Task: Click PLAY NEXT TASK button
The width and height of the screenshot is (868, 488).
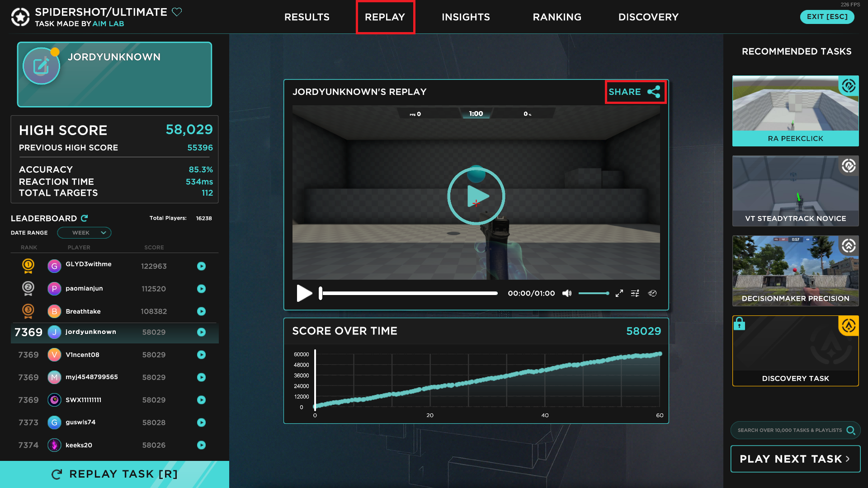Action: pyautogui.click(x=795, y=459)
